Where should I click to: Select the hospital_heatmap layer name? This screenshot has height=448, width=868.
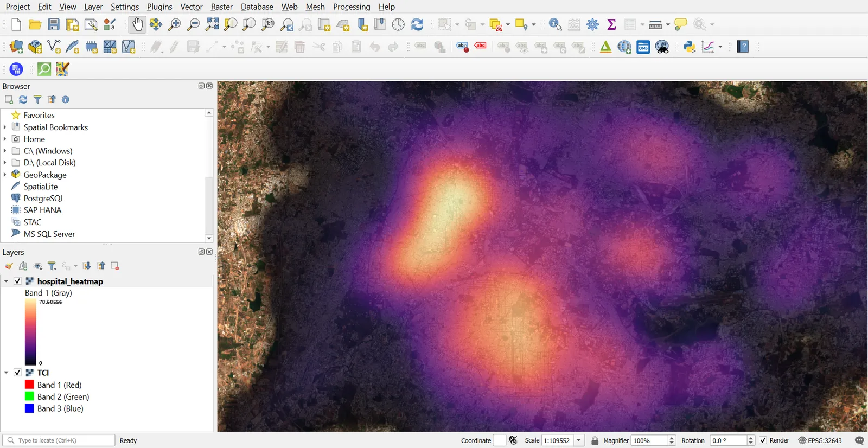tap(70, 281)
